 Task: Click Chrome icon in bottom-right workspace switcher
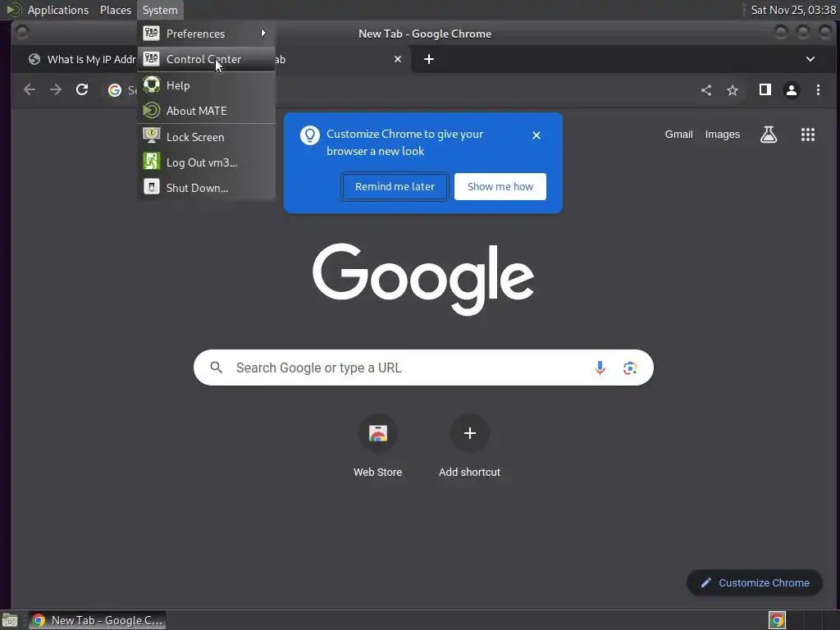pyautogui.click(x=777, y=620)
